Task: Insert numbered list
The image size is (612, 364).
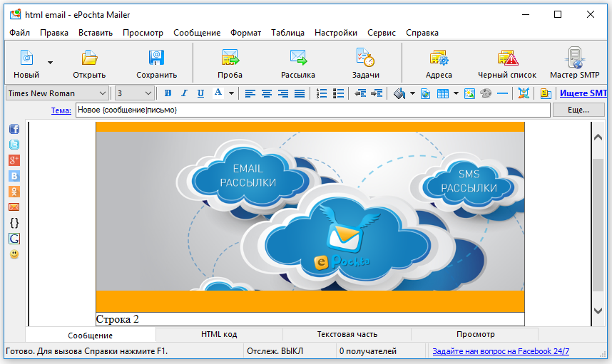Action: (x=321, y=93)
